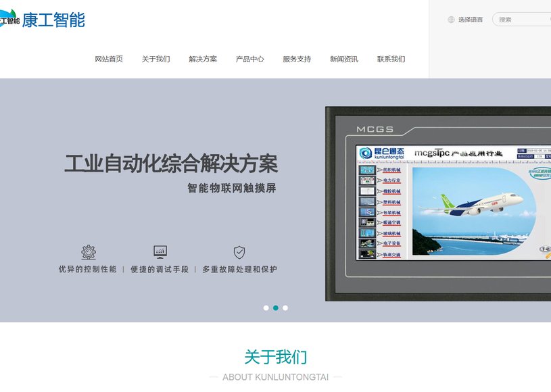Image resolution: width=551 pixels, height=392 pixels.
Task: Click the feature label 便捷的调试手段
Action: 160,270
